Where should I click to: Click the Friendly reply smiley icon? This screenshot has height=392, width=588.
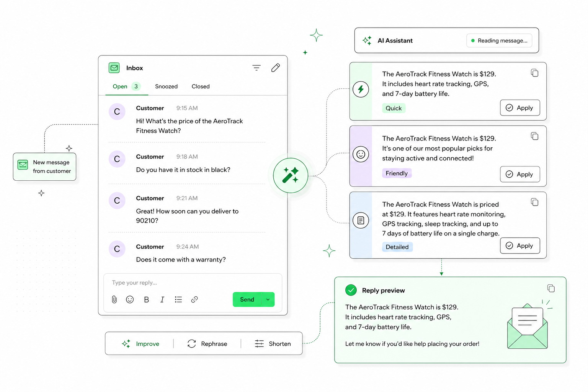[361, 154]
